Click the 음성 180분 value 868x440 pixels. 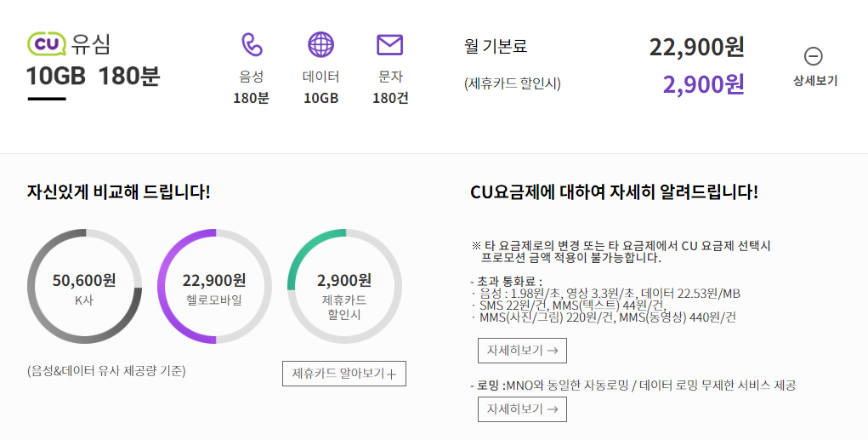click(252, 98)
